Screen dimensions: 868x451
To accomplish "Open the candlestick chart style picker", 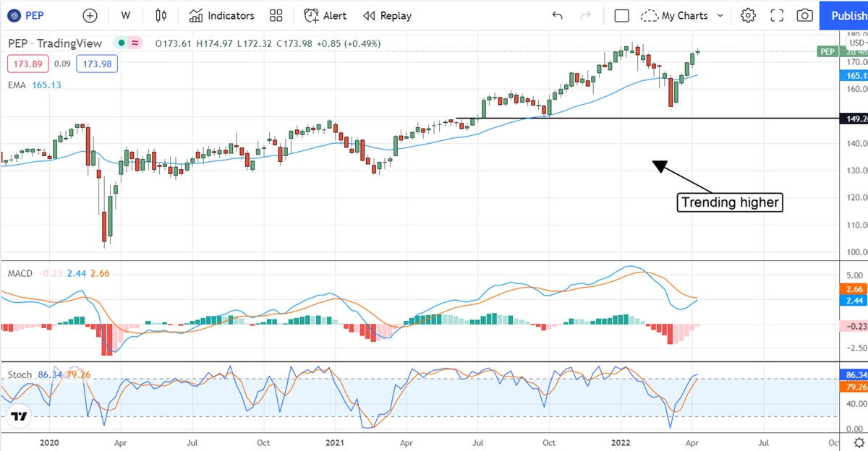I will pyautogui.click(x=161, y=15).
